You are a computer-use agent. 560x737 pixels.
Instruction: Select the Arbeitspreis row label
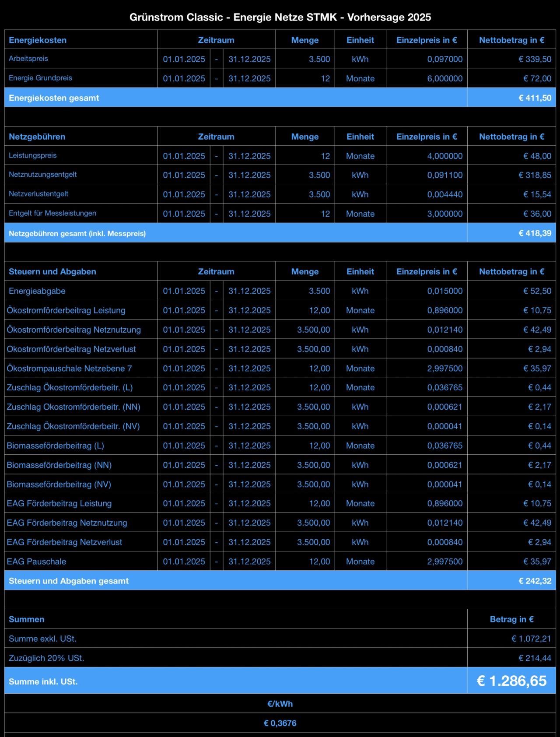[x=28, y=59]
